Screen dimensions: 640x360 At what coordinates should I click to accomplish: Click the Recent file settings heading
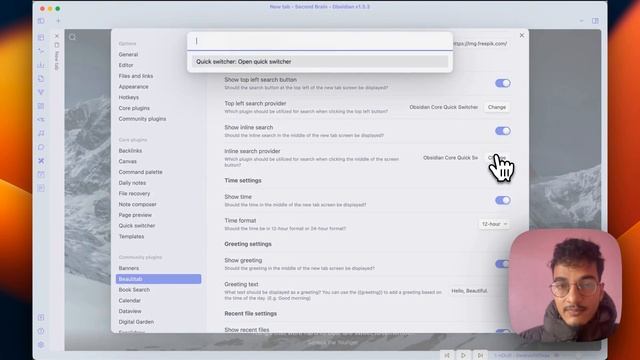[251, 313]
